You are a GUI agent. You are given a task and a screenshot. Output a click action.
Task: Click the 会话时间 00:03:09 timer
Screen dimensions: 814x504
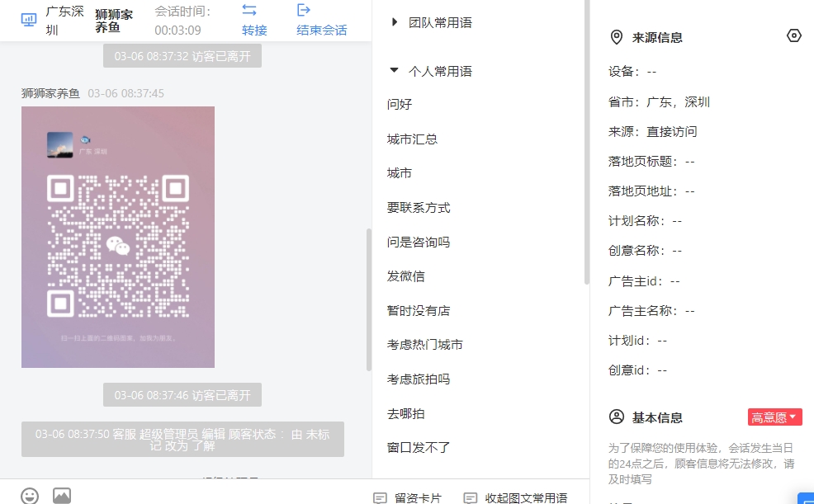[x=182, y=21]
